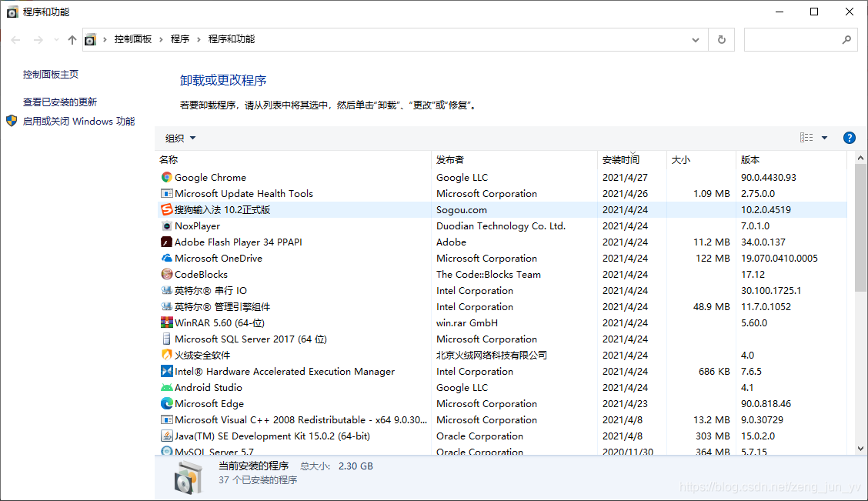Image resolution: width=868 pixels, height=501 pixels.
Task: Click the 686 KB size cell
Action: point(714,372)
